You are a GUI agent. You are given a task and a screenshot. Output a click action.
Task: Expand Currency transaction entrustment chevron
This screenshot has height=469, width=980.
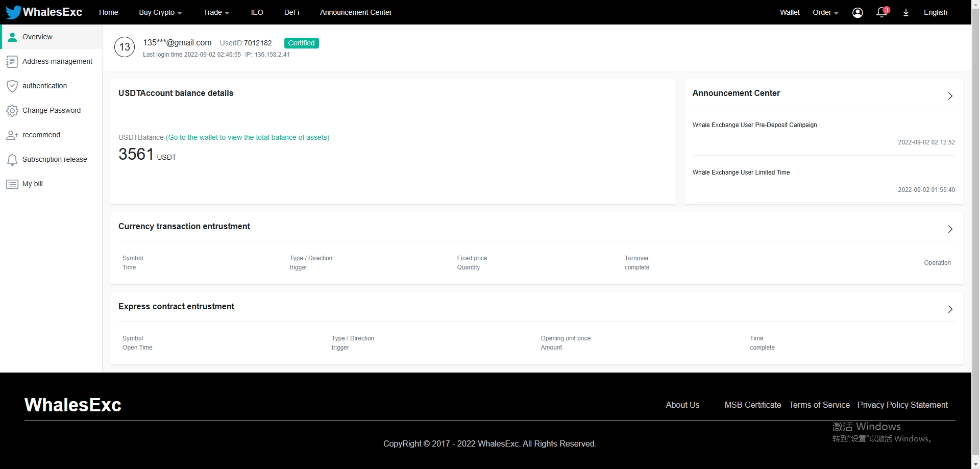click(950, 229)
